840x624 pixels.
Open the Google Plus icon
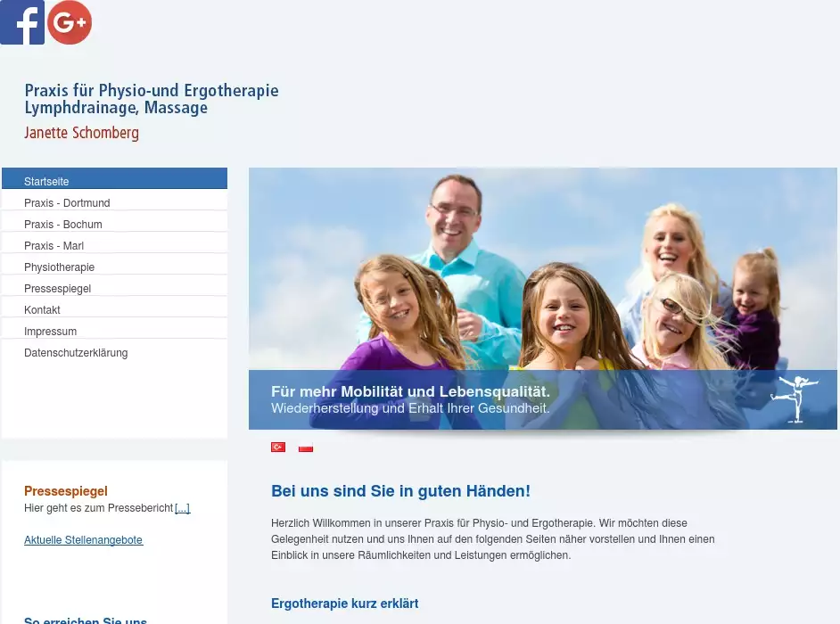point(70,22)
